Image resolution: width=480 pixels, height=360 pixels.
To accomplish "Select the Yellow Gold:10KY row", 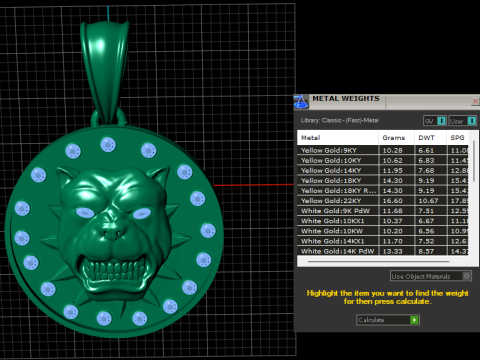I will (x=383, y=160).
